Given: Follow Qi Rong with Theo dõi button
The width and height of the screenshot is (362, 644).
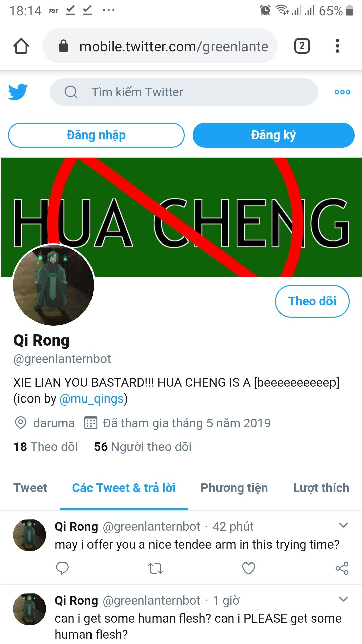Looking at the screenshot, I should [x=312, y=301].
